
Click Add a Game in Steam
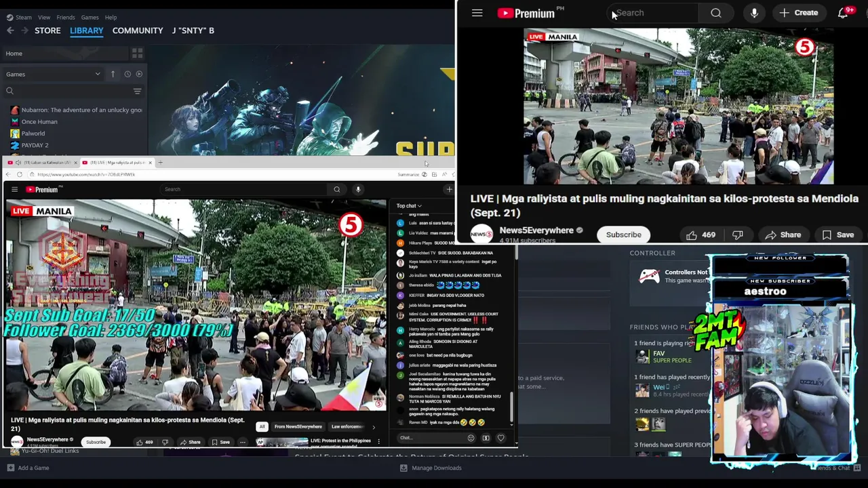click(x=28, y=468)
